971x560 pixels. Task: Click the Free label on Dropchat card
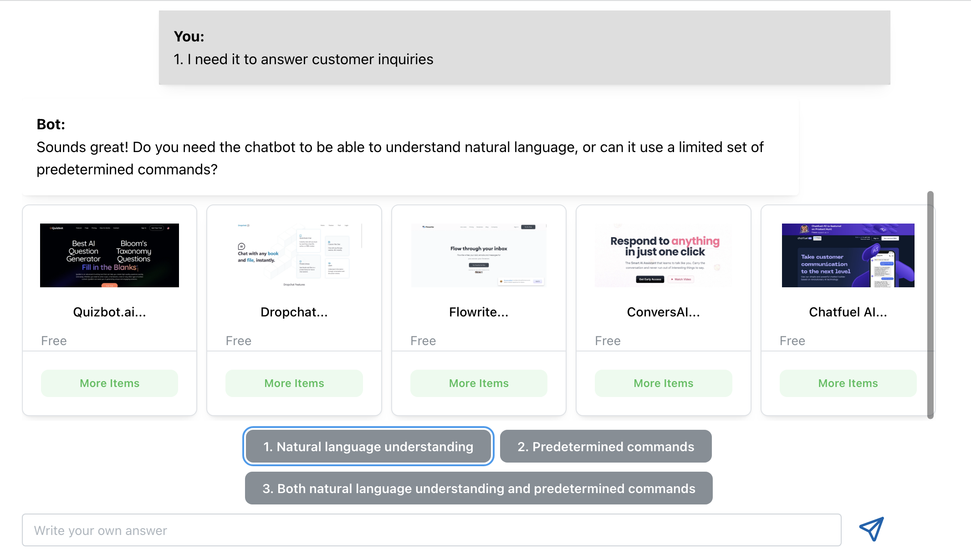click(239, 341)
